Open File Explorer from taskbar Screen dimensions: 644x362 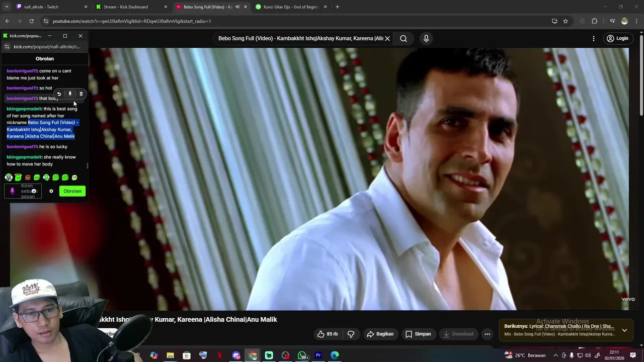tap(170, 355)
